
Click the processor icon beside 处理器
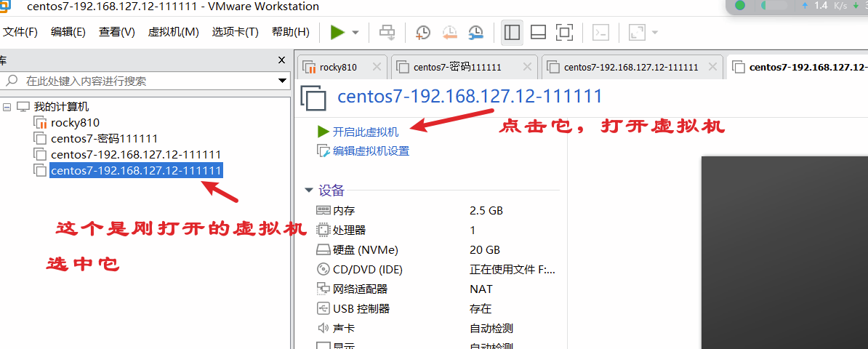pos(323,230)
